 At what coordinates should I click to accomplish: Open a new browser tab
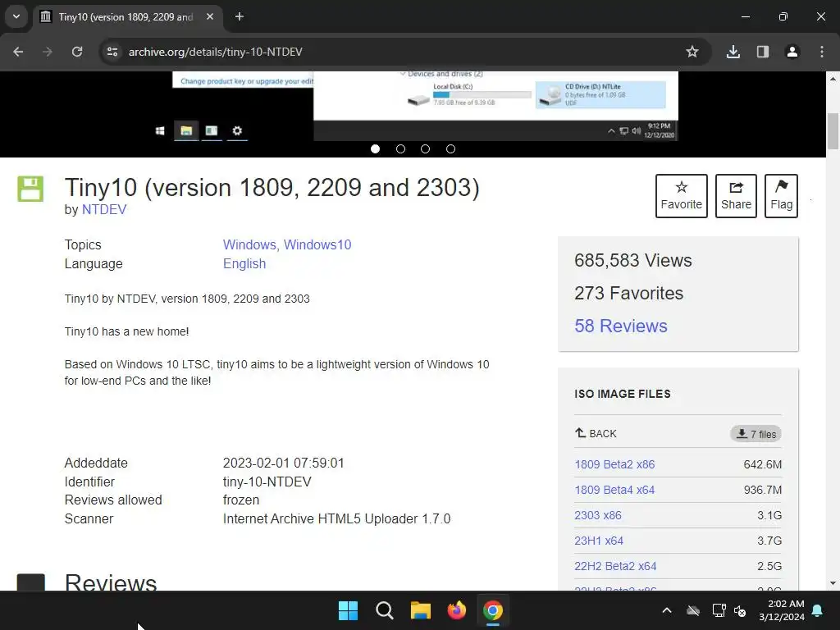(x=240, y=16)
